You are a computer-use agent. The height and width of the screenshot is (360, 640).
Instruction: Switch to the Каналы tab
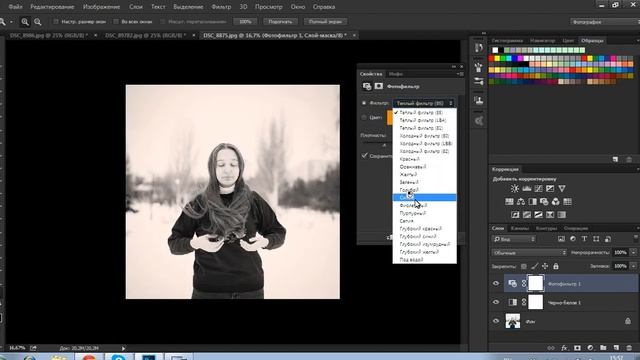tap(519, 228)
